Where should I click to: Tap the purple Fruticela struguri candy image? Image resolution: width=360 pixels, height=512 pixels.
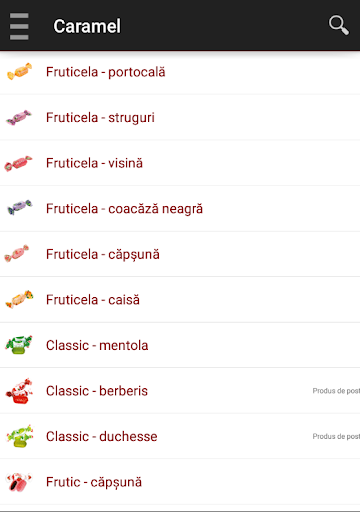pos(19,117)
